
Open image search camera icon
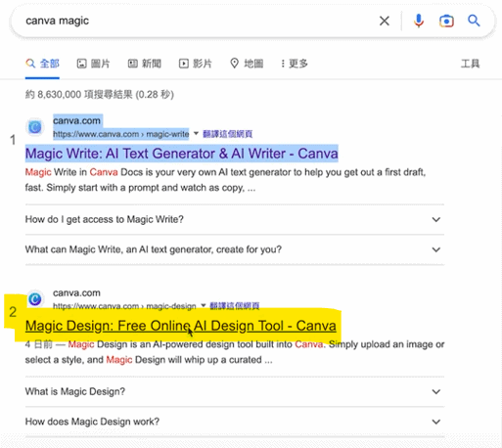click(446, 22)
